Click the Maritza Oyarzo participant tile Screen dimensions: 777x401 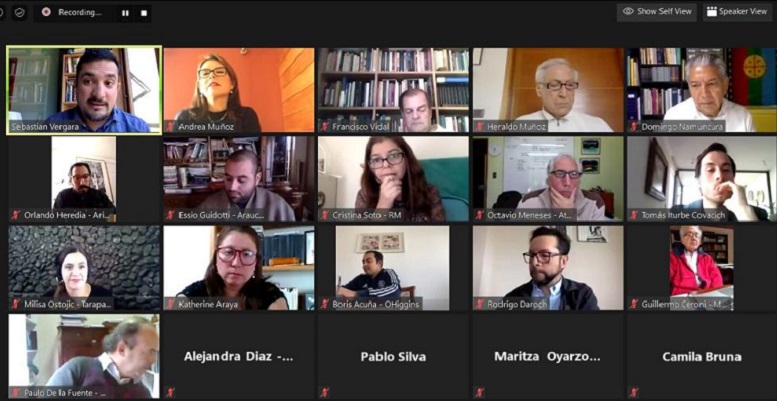tap(548, 356)
